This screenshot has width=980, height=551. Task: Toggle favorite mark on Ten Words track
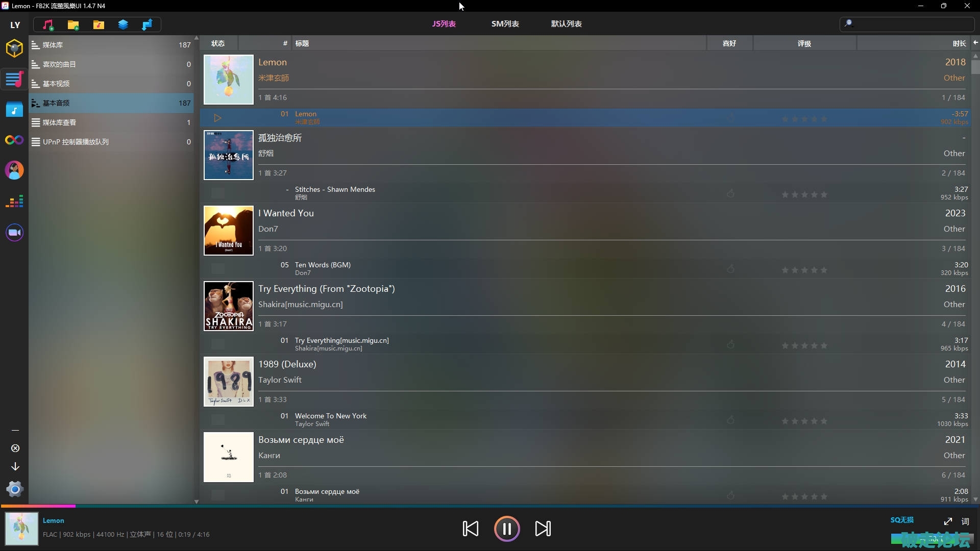coord(730,269)
